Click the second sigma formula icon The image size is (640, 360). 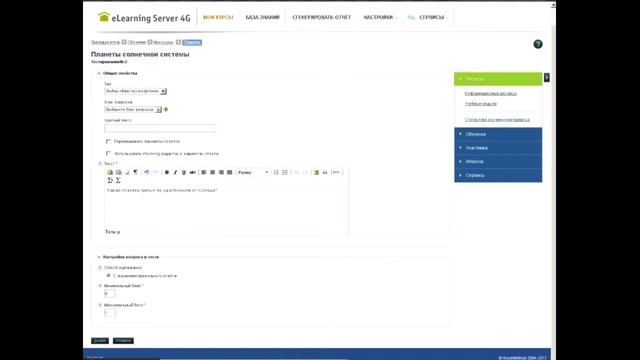click(x=118, y=180)
